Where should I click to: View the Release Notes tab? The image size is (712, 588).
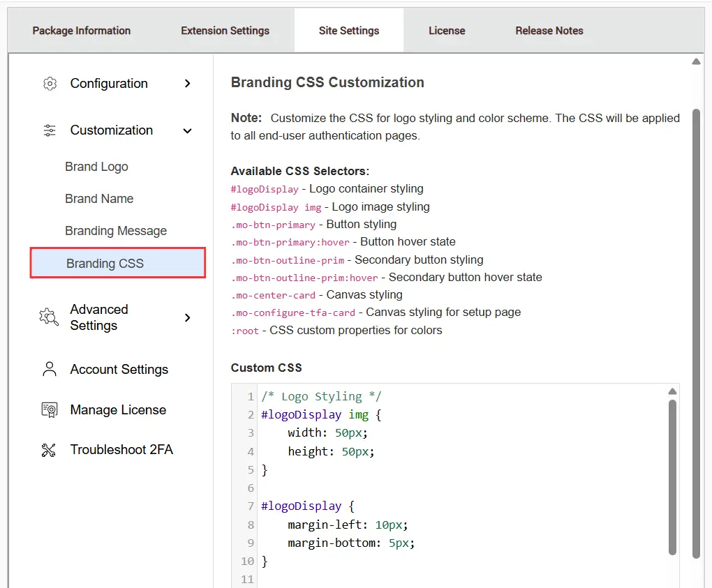click(549, 31)
